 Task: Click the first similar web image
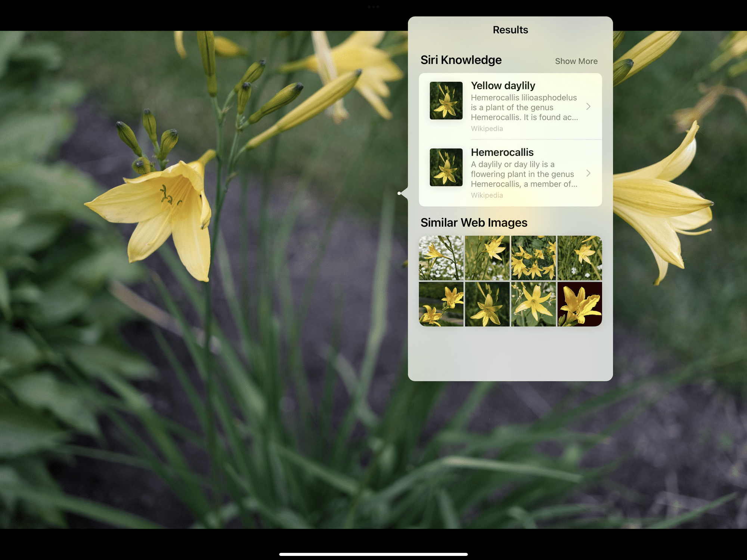441,258
